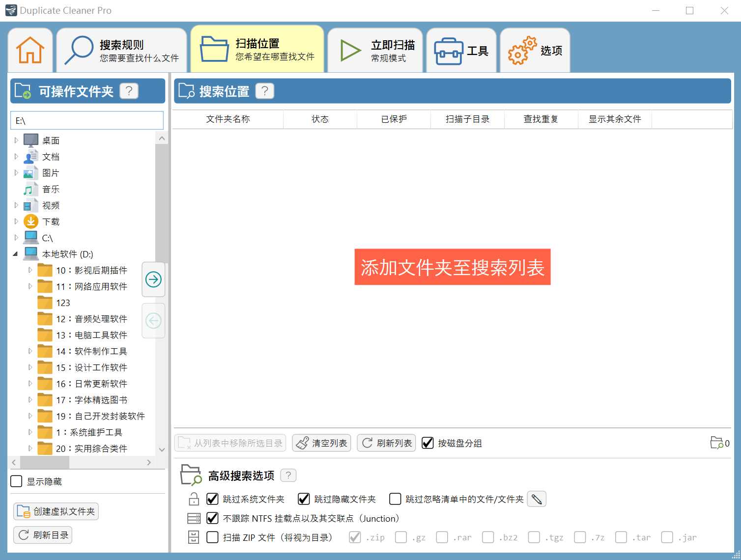The width and height of the screenshot is (741, 560).
Task: Uncheck the 按磁盘分组 checkbox
Action: click(x=427, y=443)
